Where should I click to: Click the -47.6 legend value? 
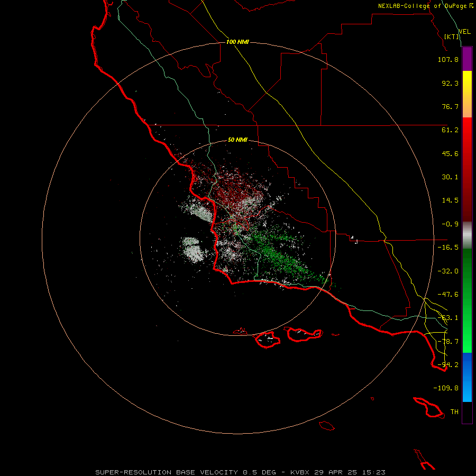coord(448,295)
